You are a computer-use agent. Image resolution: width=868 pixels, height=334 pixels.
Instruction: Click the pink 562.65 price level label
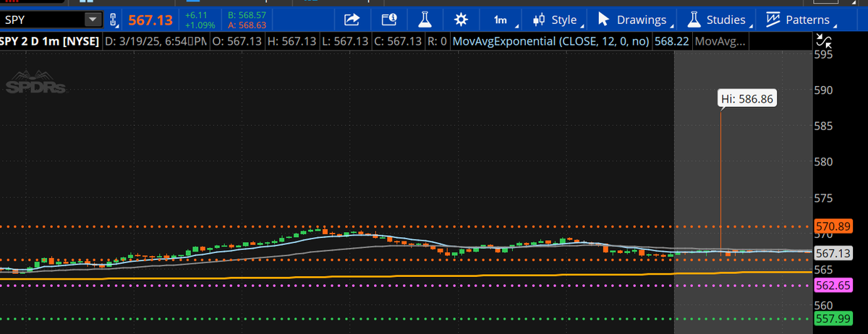point(833,286)
